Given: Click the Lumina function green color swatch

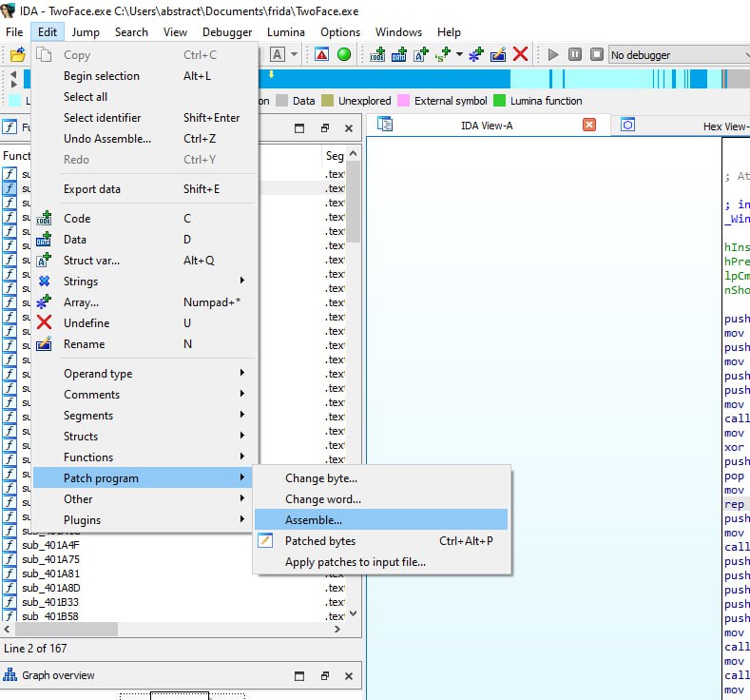Looking at the screenshot, I should [x=499, y=101].
